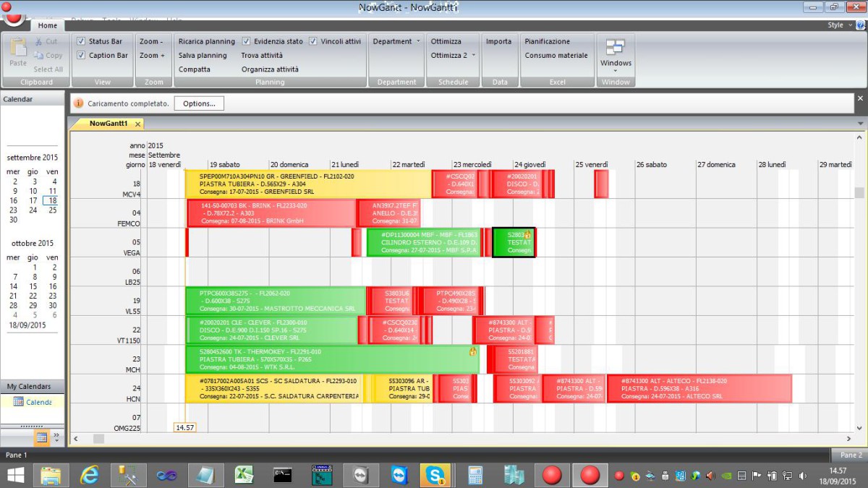Open the document tab list dropdown arrow
This screenshot has width=868, height=488.
[x=860, y=124]
